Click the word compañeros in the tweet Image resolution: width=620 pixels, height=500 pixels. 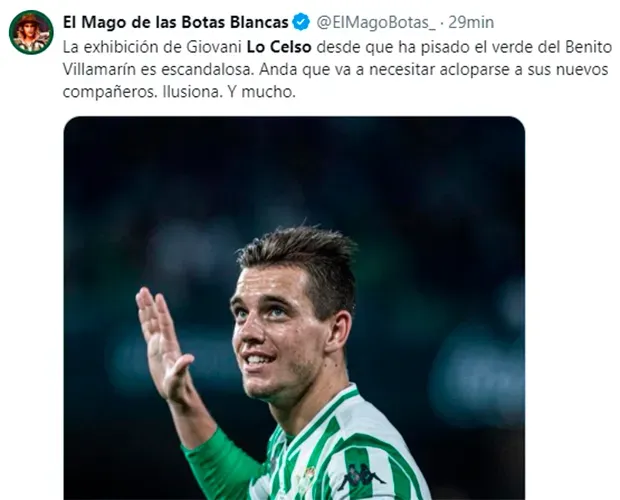point(110,92)
